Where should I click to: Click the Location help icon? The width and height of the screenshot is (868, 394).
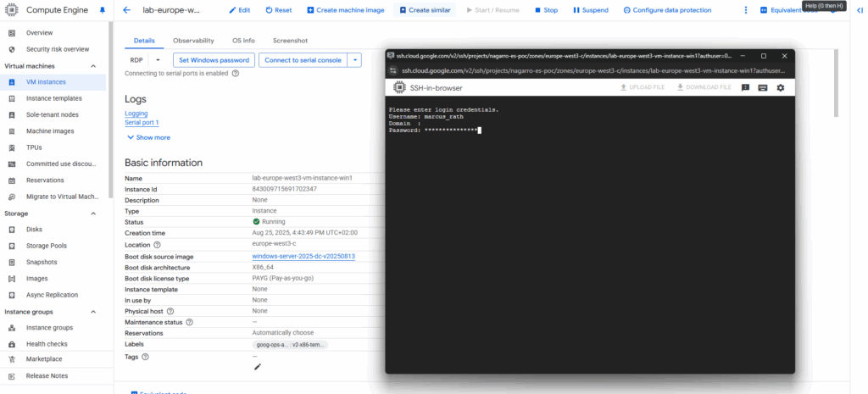tap(157, 245)
